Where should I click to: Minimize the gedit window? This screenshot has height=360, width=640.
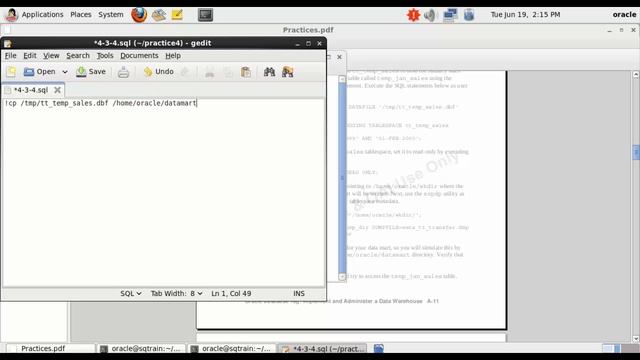(x=298, y=43)
